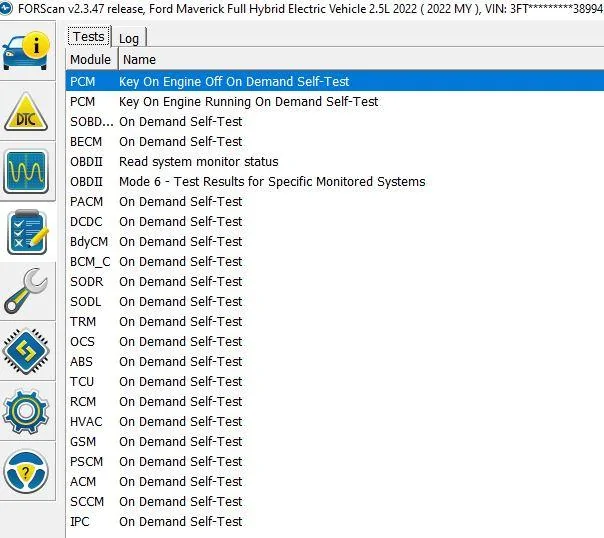Sort by the Module column header

coord(92,59)
